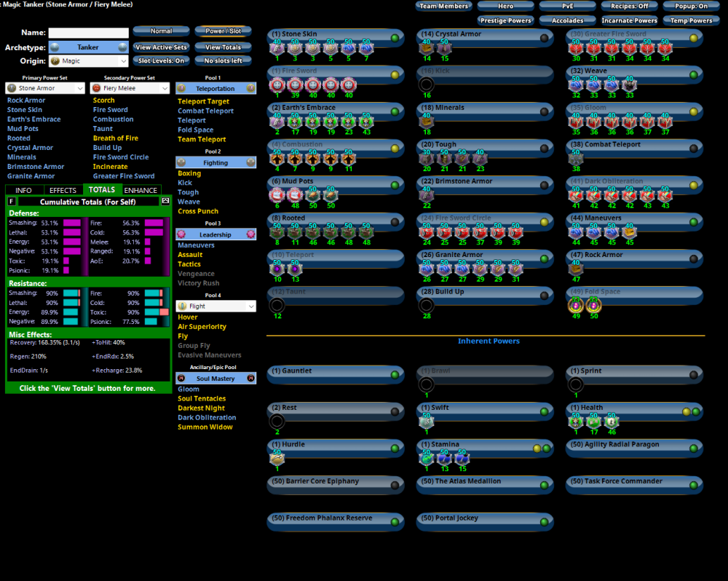This screenshot has height=581, width=728.
Task: Open the Primary Power Set Stone Armor dropdown
Action: 46,88
